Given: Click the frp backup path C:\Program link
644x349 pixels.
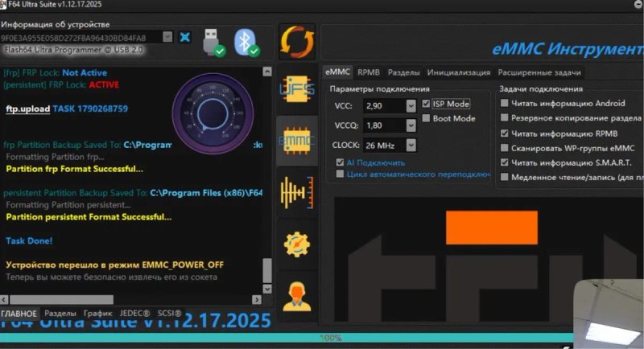Looking at the screenshot, I should (x=147, y=145).
